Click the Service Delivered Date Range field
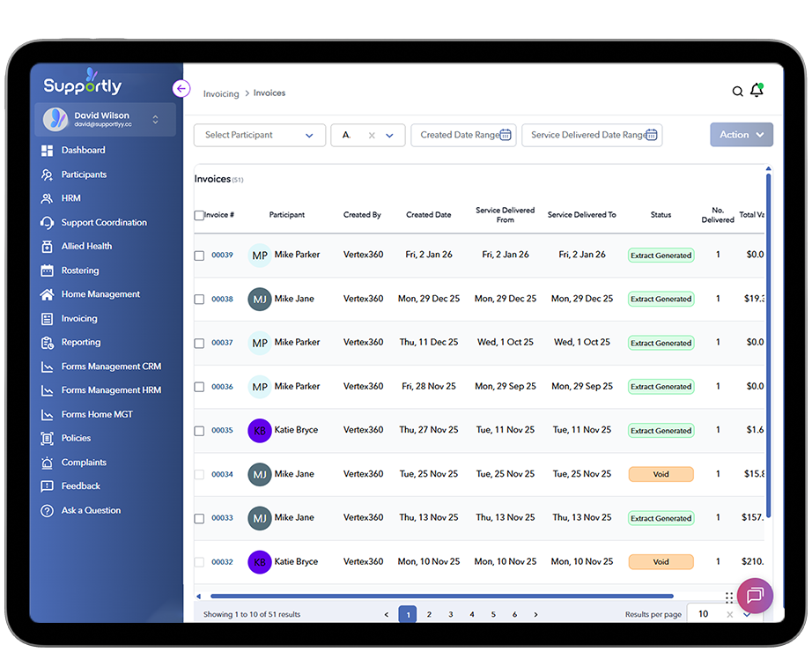The height and width of the screenshot is (667, 812). point(592,135)
